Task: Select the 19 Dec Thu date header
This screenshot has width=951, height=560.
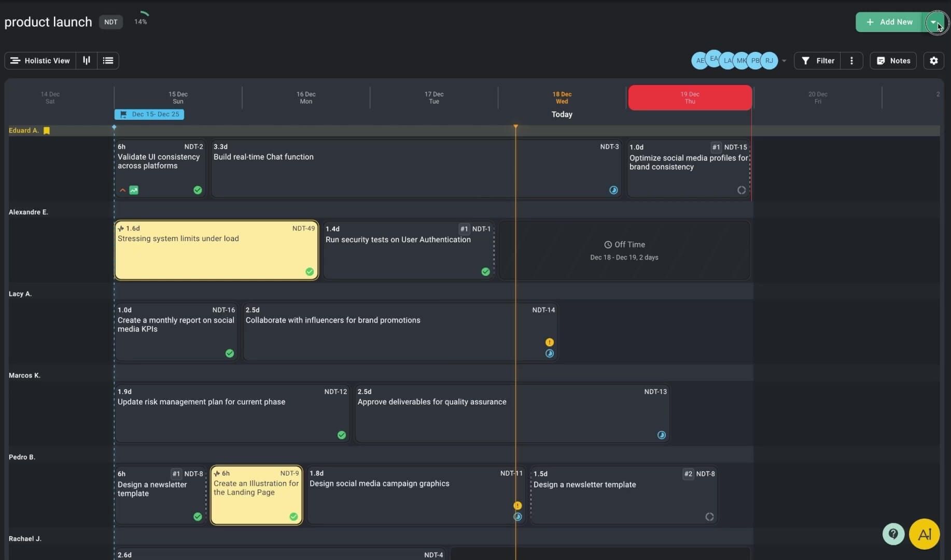Action: tap(690, 97)
